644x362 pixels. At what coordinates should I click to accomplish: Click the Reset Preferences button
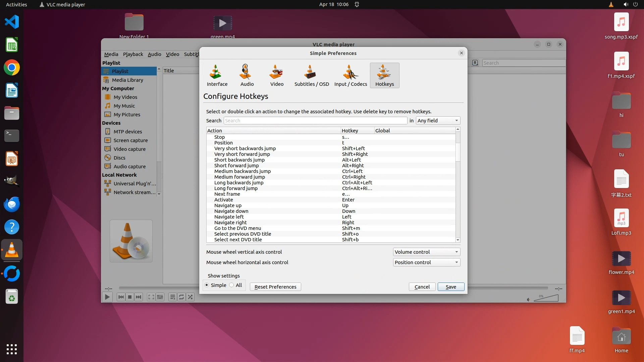[275, 287]
